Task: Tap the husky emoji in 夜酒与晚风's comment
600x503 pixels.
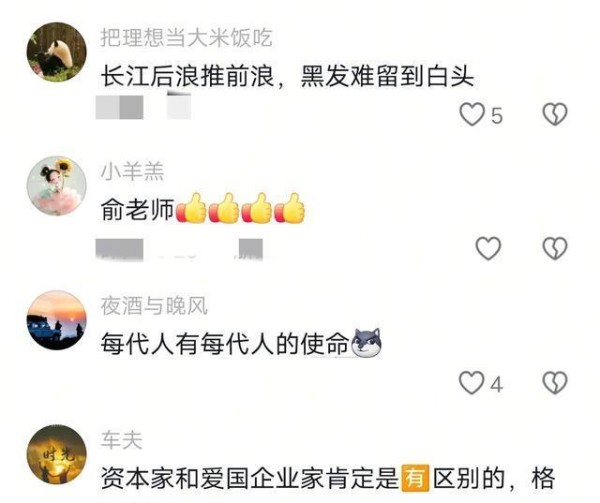Action: (x=367, y=343)
